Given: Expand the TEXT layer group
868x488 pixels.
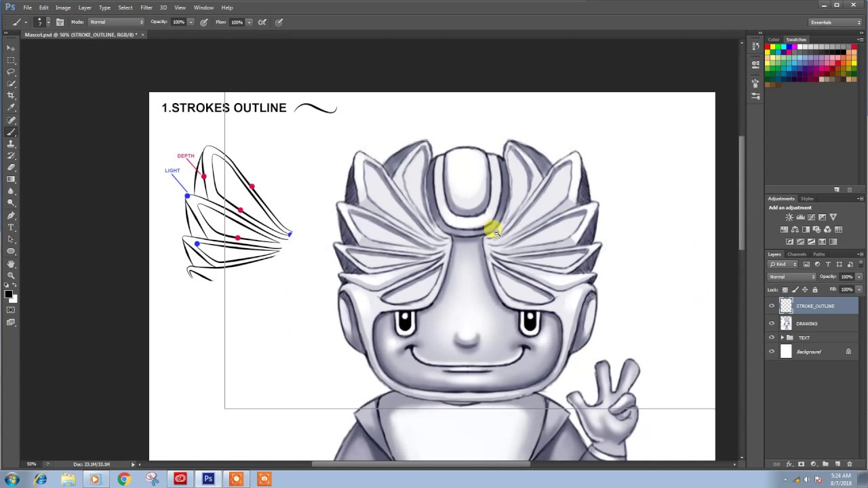Looking at the screenshot, I should tap(782, 338).
